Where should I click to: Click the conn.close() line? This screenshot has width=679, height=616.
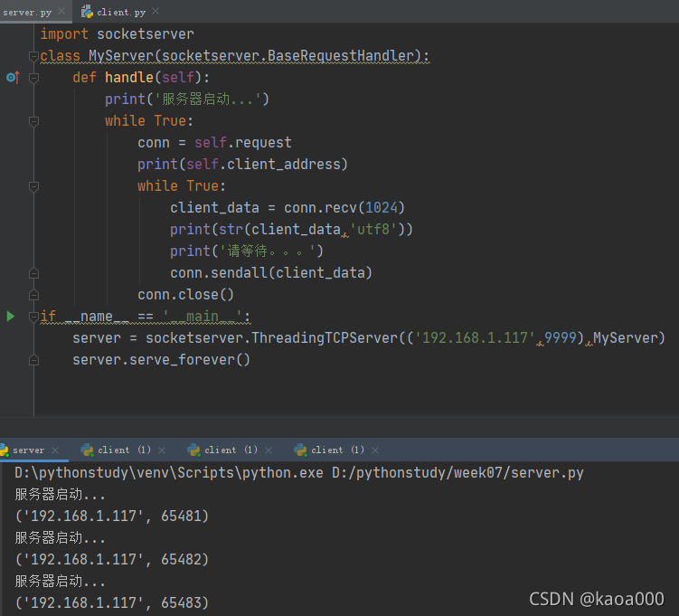point(185,295)
